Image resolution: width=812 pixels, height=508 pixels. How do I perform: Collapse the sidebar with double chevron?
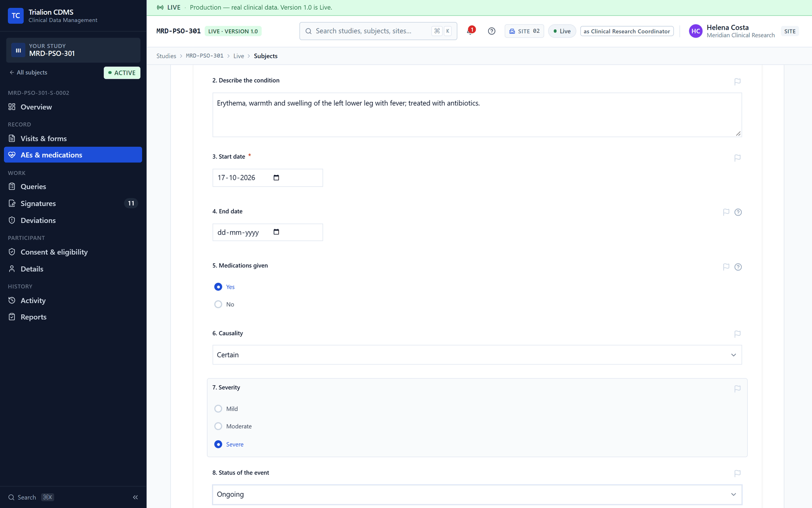click(x=135, y=497)
